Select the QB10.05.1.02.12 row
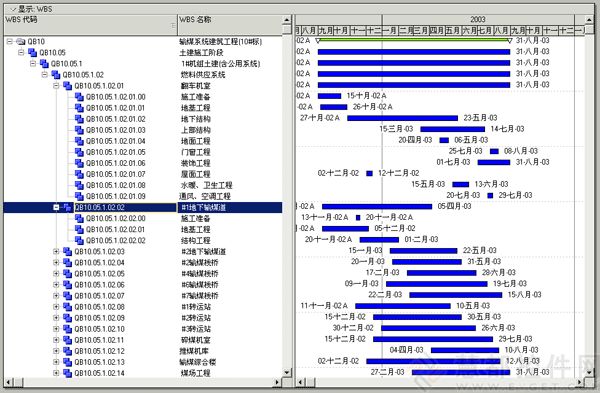Image resolution: width=600 pixels, height=393 pixels. click(x=143, y=351)
